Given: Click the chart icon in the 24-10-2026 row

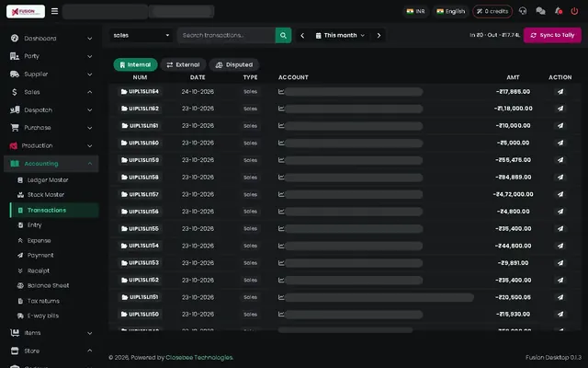Looking at the screenshot, I should click(281, 91).
